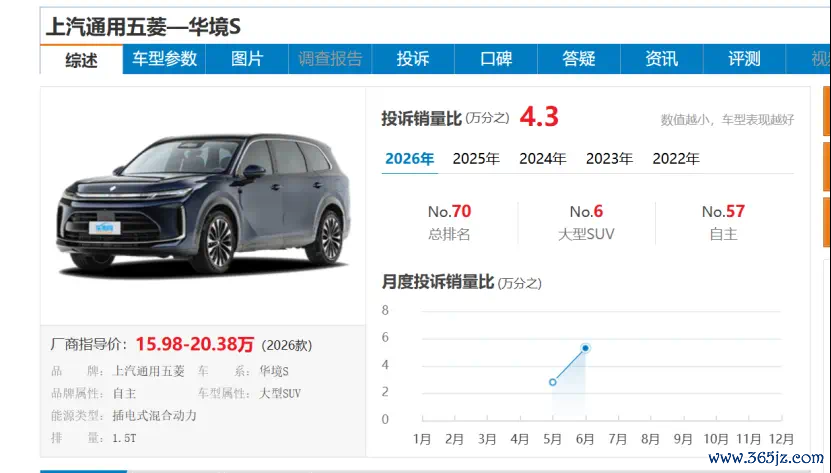Click the 12月 label on chart axis
831x473 pixels.
(781, 439)
